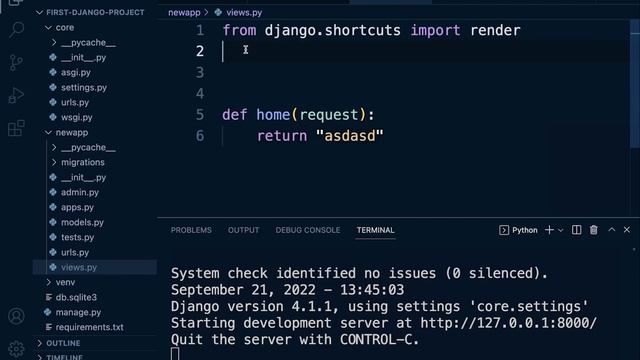Image resolution: width=640 pixels, height=360 pixels.
Task: Create a new terminal with plus icon
Action: [x=549, y=230]
